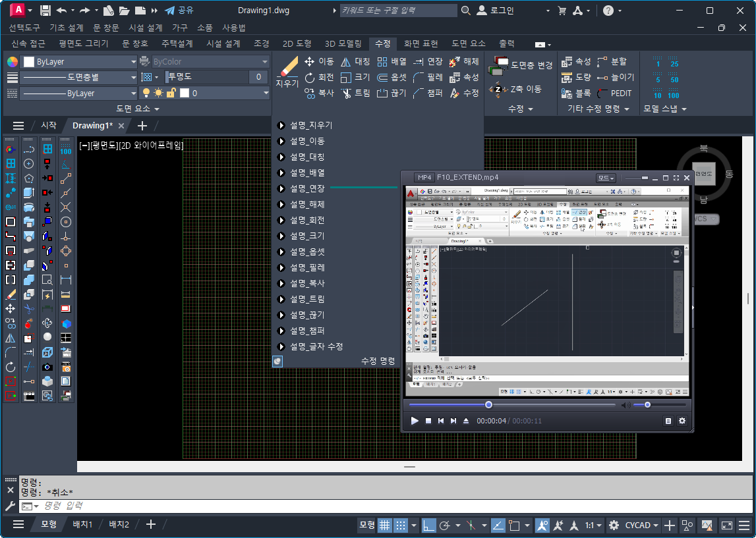Screen dimensions: 756x538
Task: Select the 회전 (Rotate) tool
Action: (319, 78)
